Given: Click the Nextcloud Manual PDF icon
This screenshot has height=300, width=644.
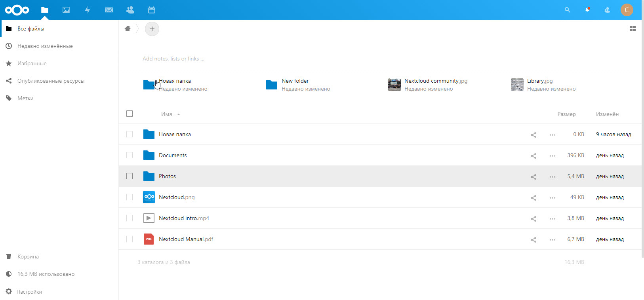Looking at the screenshot, I should point(149,239).
